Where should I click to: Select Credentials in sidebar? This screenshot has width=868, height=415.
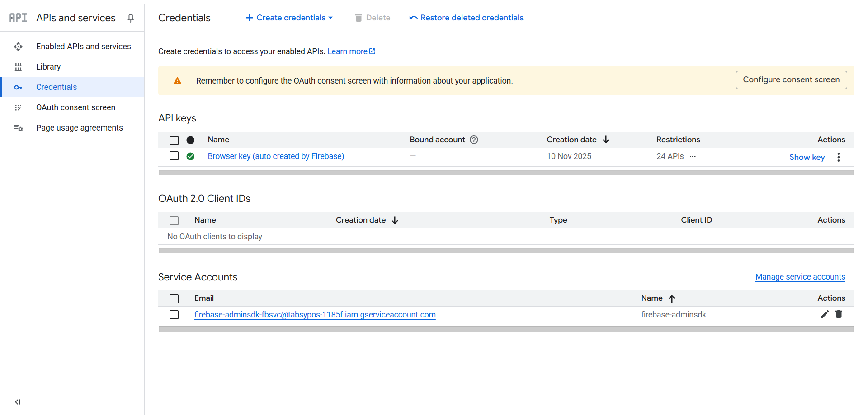[x=72, y=87]
